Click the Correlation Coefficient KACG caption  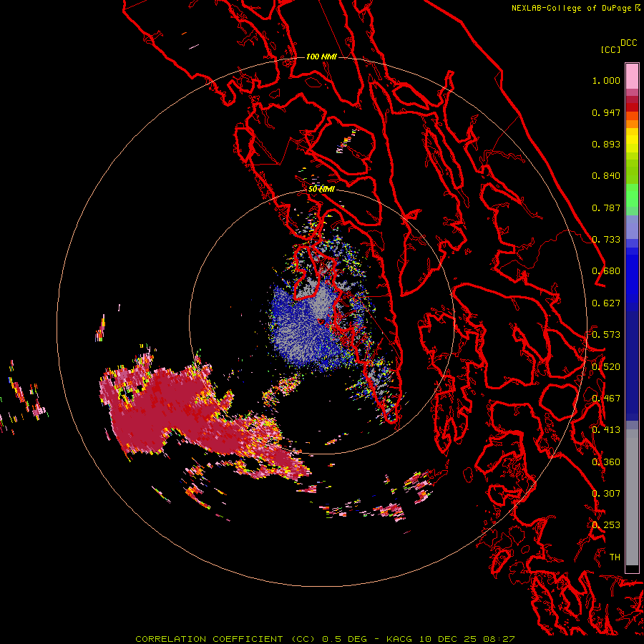(x=324, y=639)
